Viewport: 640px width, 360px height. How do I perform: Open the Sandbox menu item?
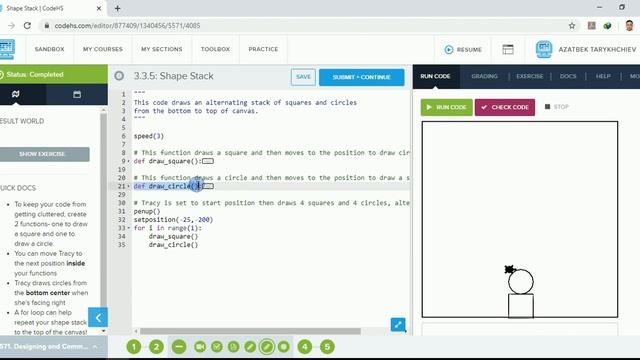coord(49,49)
